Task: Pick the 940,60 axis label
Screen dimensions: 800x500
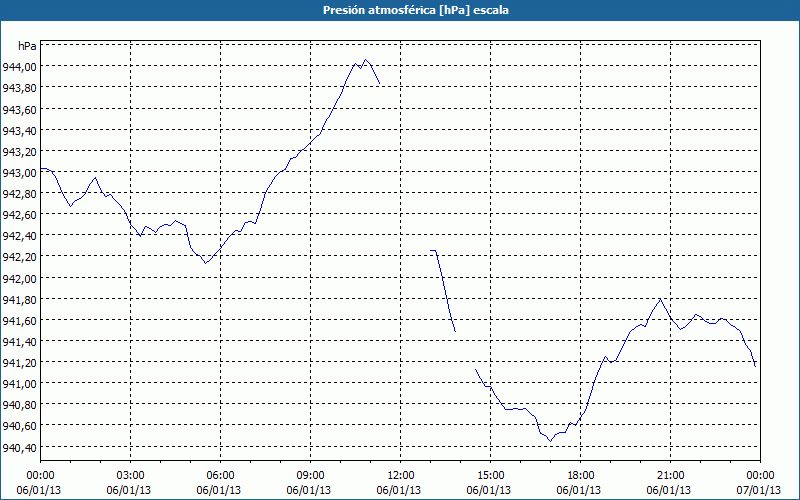Action: tap(19, 426)
